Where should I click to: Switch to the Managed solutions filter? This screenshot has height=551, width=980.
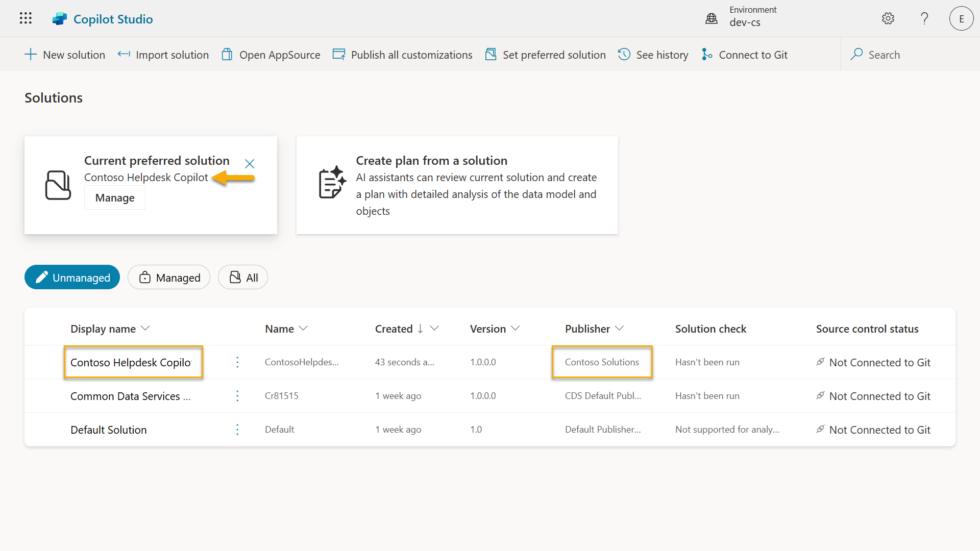(169, 278)
